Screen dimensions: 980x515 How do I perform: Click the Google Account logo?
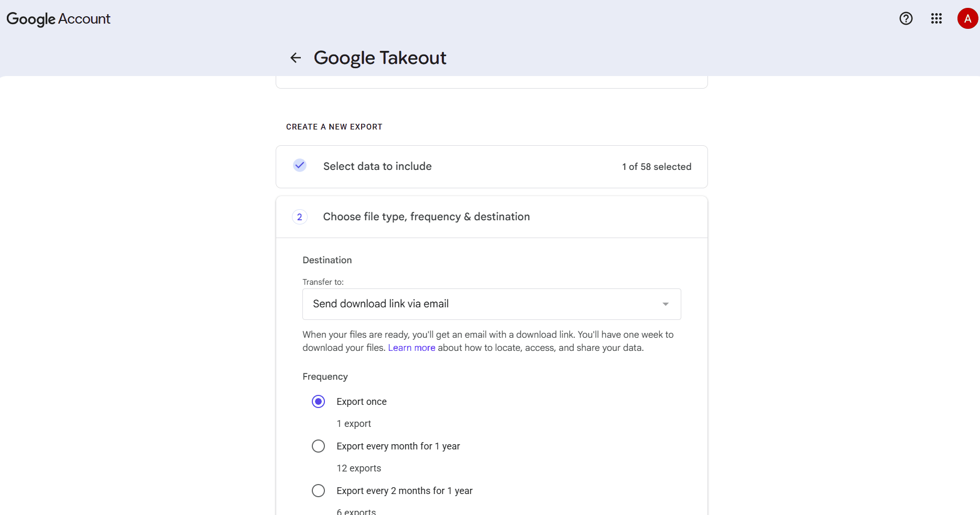(x=58, y=19)
